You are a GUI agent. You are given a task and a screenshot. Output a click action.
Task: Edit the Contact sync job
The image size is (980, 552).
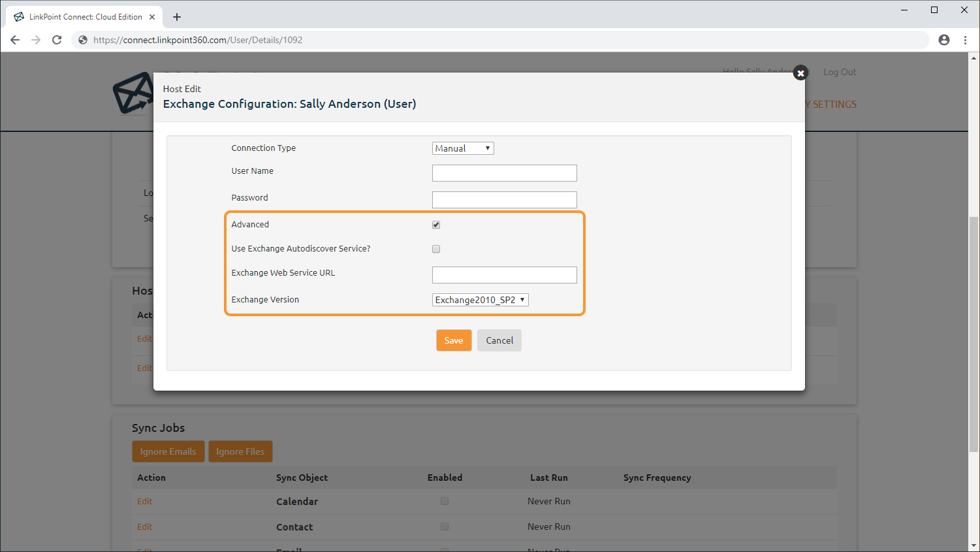tap(144, 527)
